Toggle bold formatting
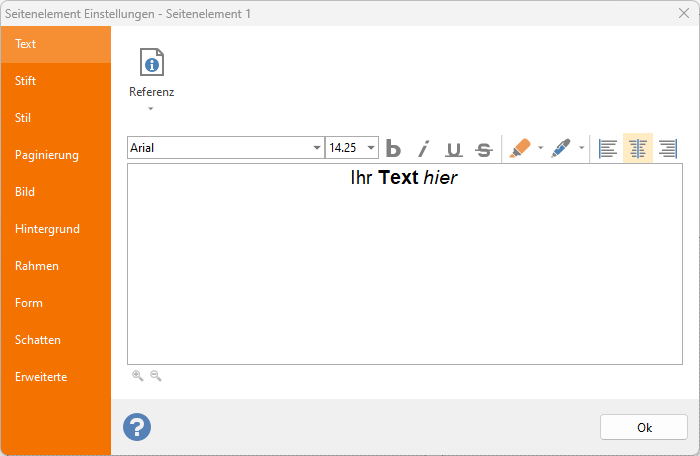The image size is (700, 456). tap(393, 148)
